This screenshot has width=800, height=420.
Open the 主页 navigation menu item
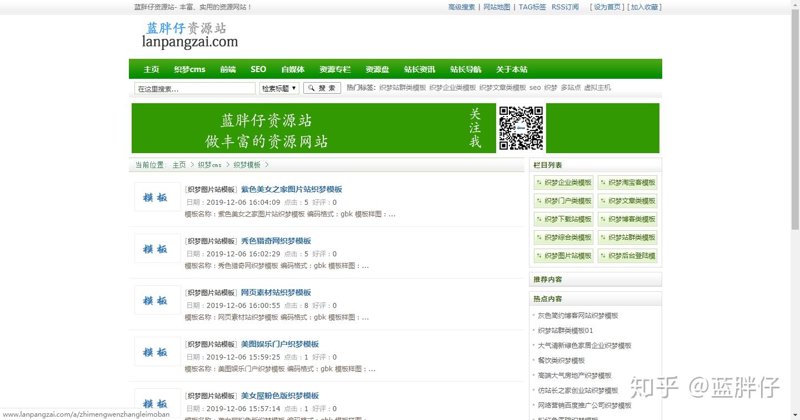[x=151, y=69]
